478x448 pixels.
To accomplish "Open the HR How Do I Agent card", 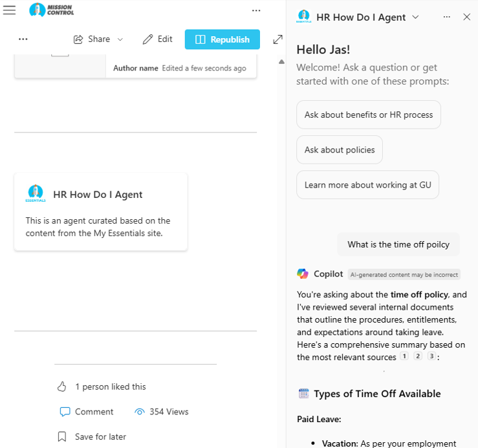I will (101, 212).
